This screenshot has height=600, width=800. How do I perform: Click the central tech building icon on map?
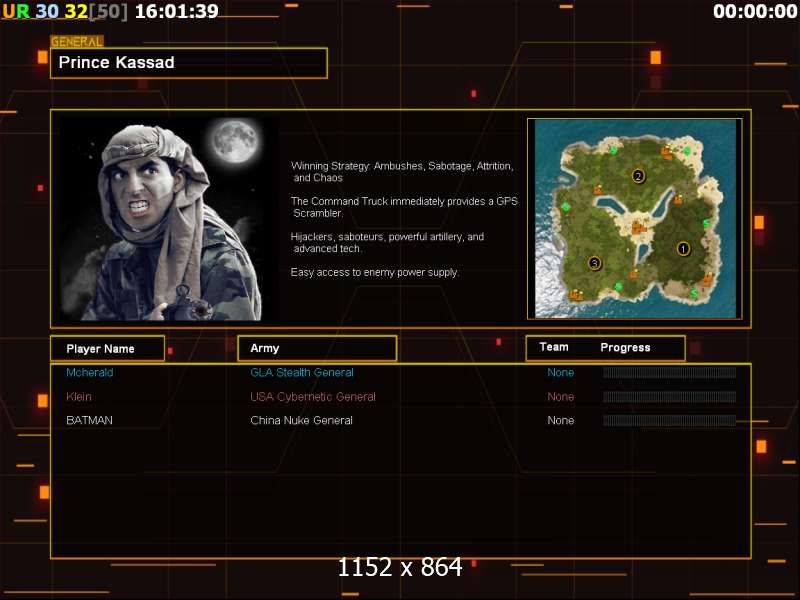click(x=637, y=228)
